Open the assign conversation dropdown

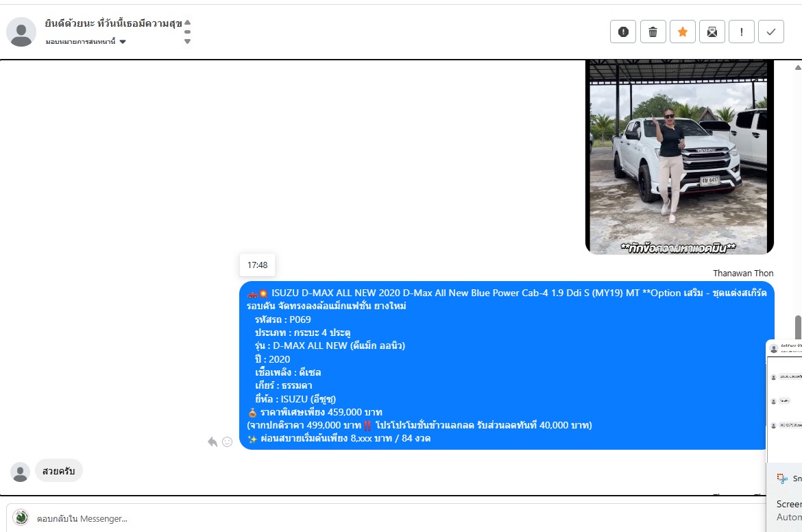coord(86,42)
